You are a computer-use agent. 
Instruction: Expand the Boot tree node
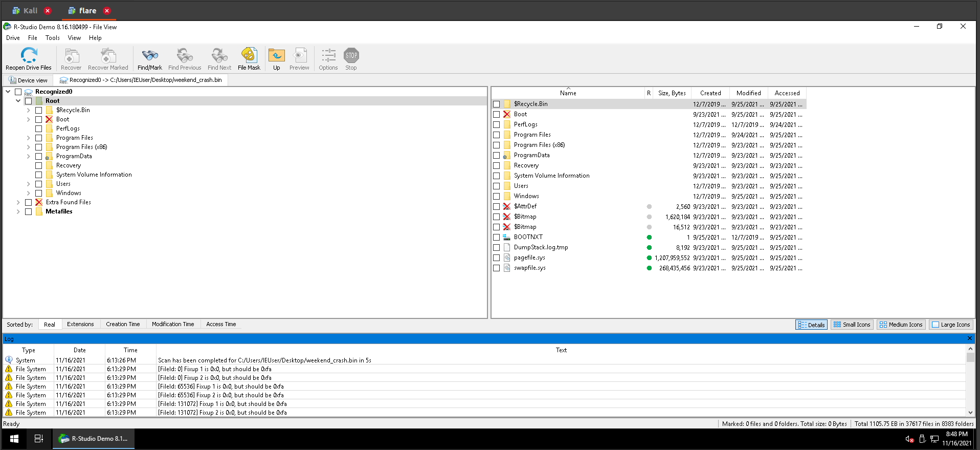point(29,119)
